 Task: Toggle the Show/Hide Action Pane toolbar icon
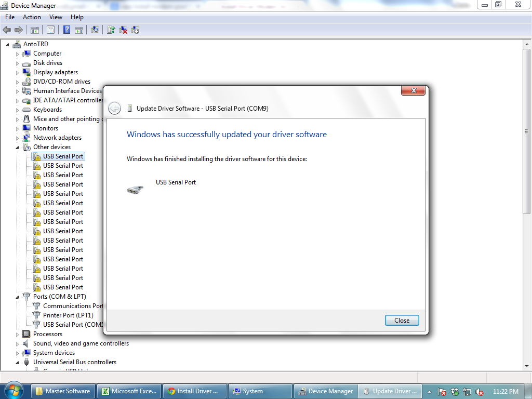(79, 30)
